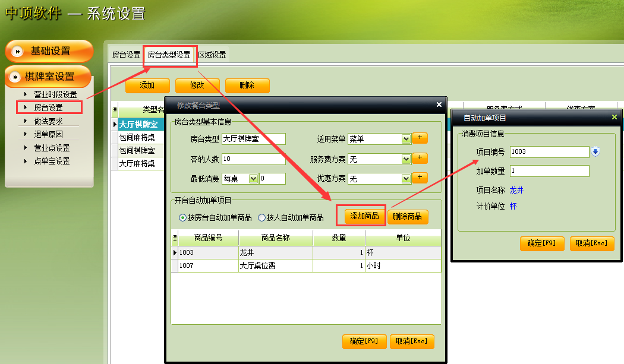Click the 项目编号 input field
The width and height of the screenshot is (624, 364).
click(550, 151)
